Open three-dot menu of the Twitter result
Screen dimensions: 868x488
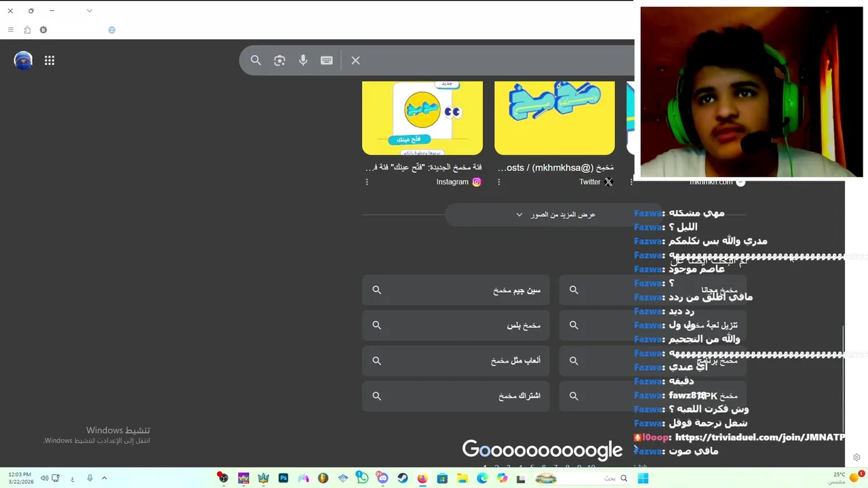[498, 182]
